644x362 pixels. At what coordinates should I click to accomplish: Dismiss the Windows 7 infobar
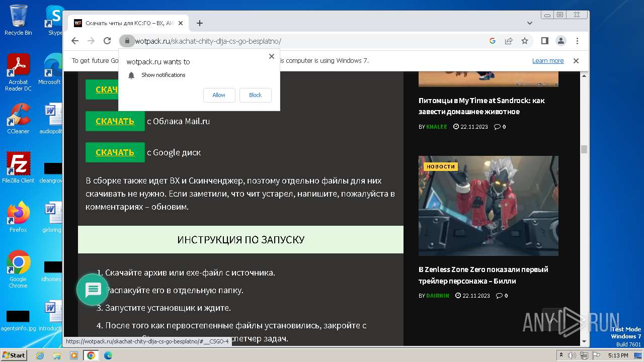[576, 61]
